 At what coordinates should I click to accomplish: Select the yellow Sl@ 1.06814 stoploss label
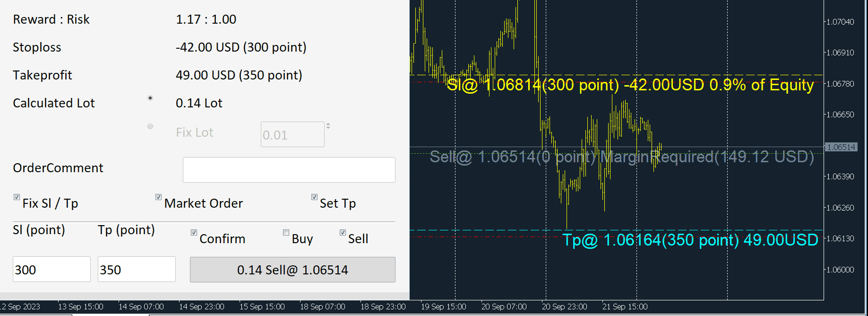630,85
